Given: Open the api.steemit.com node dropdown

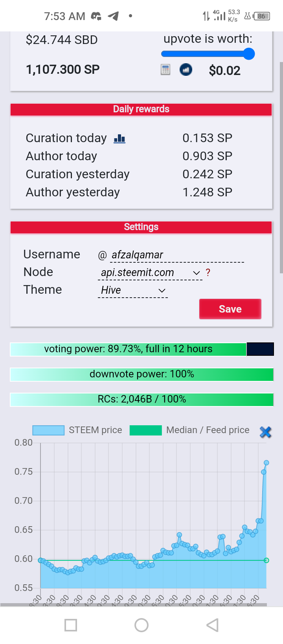Looking at the screenshot, I should tap(150, 273).
